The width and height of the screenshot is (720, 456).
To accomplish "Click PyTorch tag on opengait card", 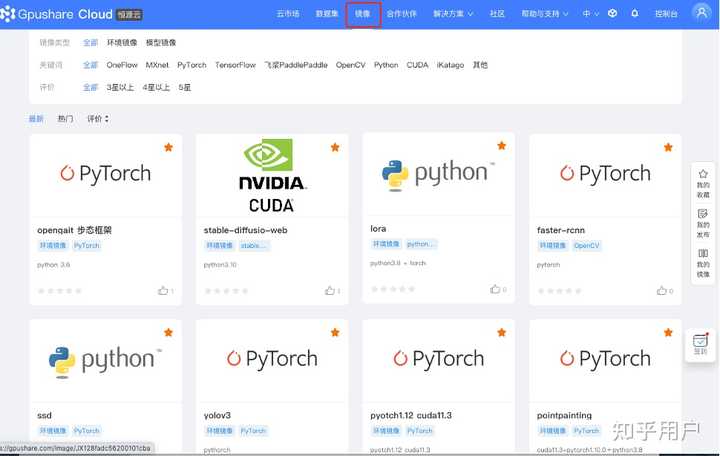I will (x=87, y=246).
